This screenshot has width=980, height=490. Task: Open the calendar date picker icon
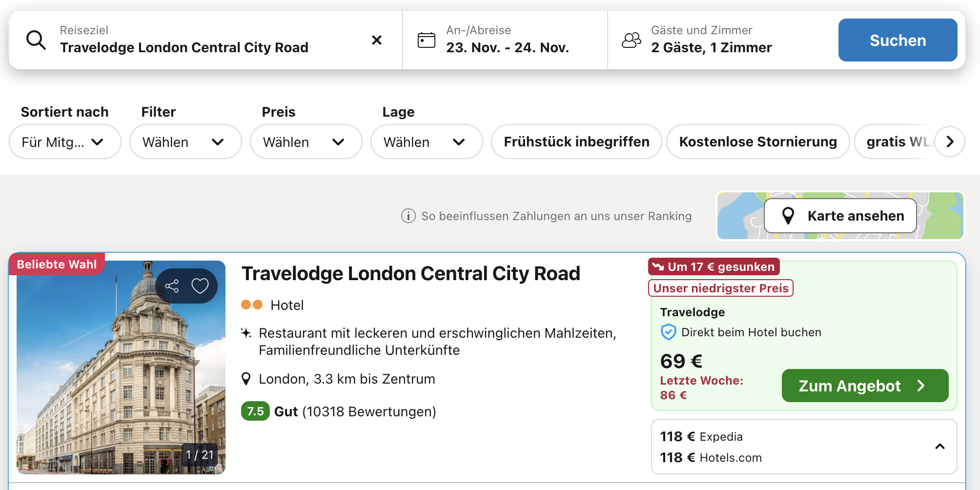pyautogui.click(x=426, y=40)
